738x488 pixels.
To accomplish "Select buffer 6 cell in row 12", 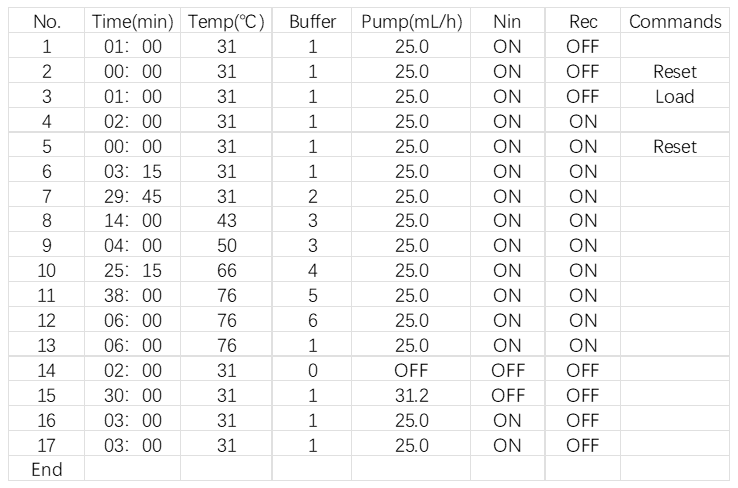I will coord(313,320).
